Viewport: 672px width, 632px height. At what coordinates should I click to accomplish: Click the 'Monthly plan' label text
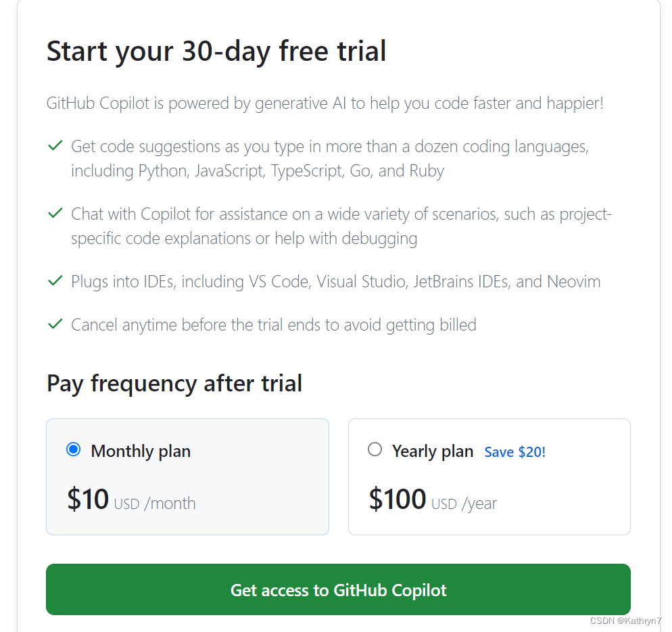pos(141,450)
